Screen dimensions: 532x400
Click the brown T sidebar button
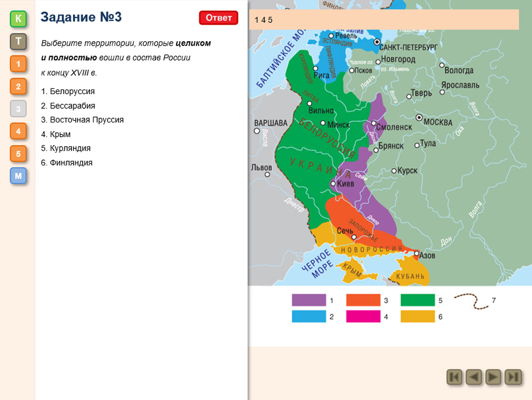18,42
